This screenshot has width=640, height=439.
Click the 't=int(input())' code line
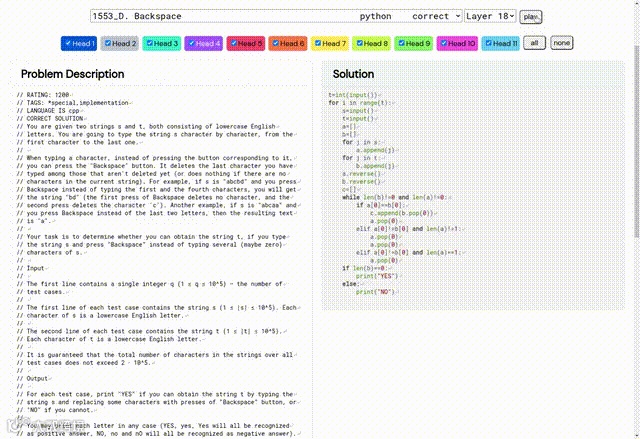353,95
